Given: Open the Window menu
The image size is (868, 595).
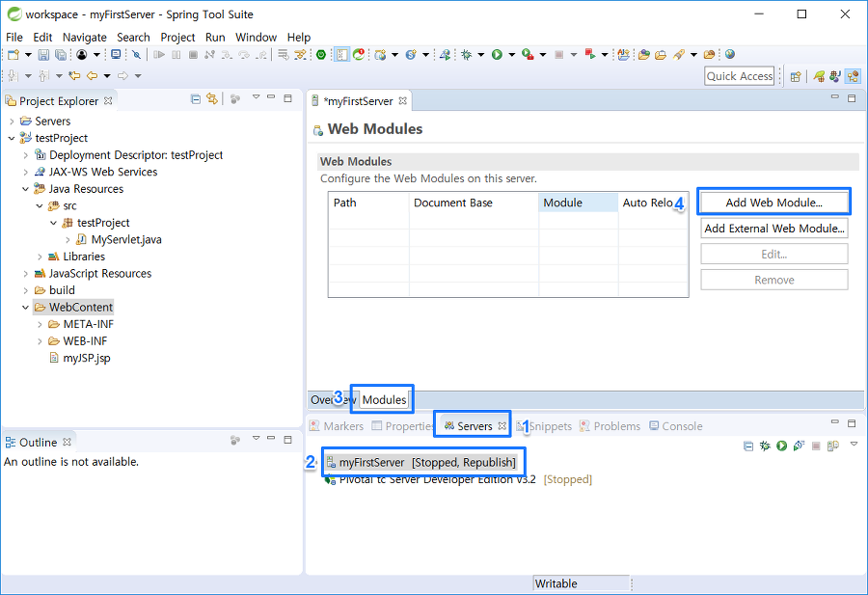Looking at the screenshot, I should click(256, 37).
